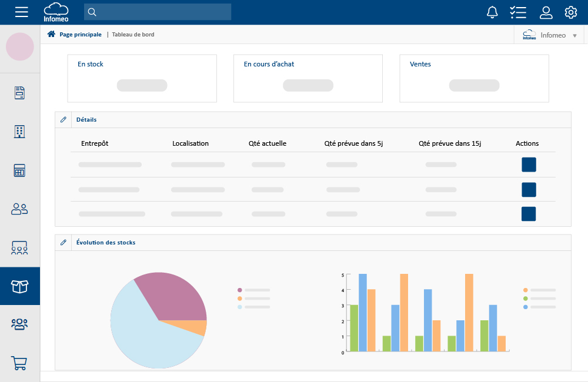Open notifications via the bell icon
This screenshot has width=588, height=382.
(492, 12)
